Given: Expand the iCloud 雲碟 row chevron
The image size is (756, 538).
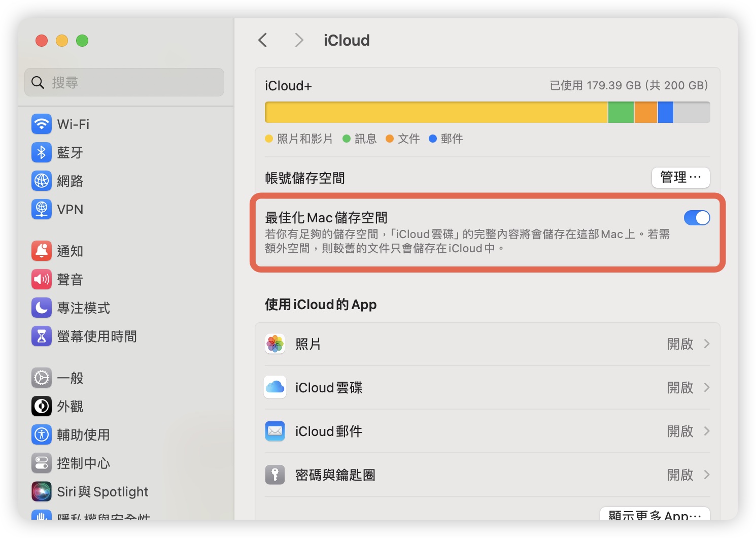Looking at the screenshot, I should (707, 388).
